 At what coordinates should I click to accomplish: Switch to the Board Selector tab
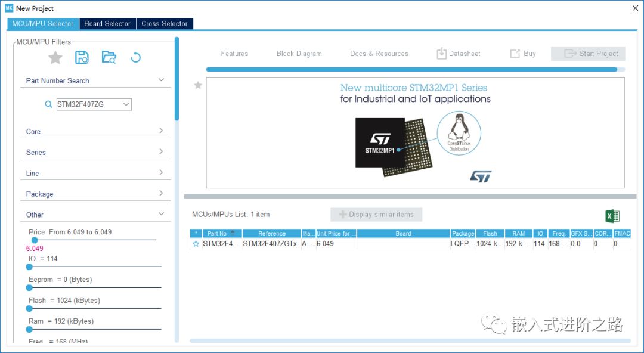(x=107, y=24)
